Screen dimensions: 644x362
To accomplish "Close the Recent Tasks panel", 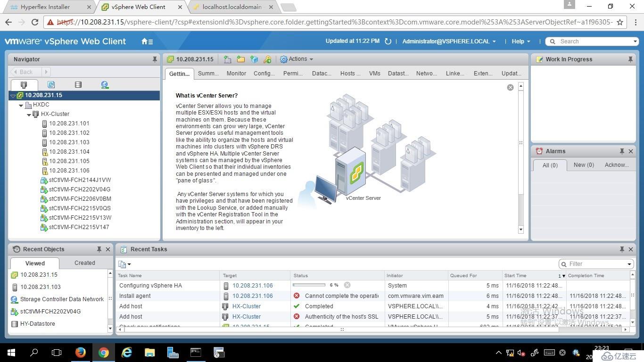I will point(631,249).
